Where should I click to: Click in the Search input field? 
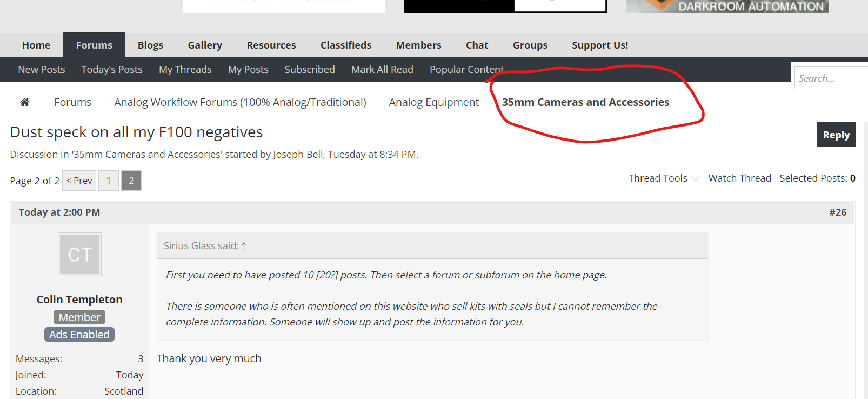(x=830, y=78)
